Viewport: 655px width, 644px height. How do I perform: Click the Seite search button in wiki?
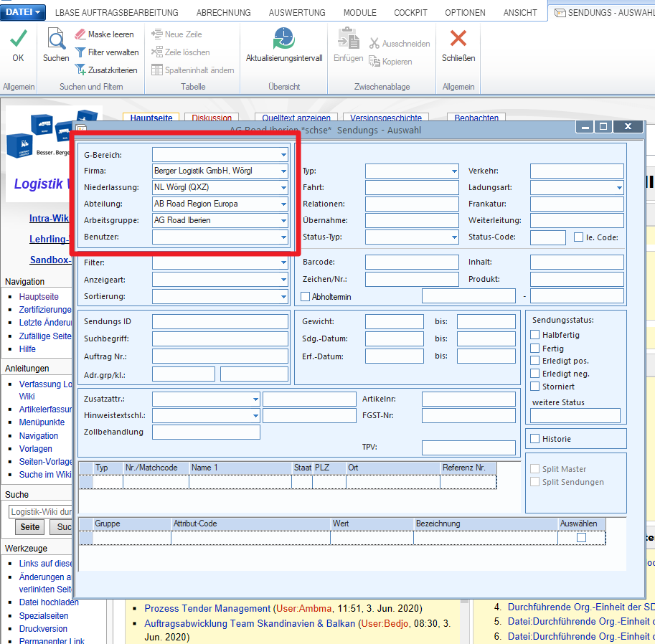click(30, 527)
